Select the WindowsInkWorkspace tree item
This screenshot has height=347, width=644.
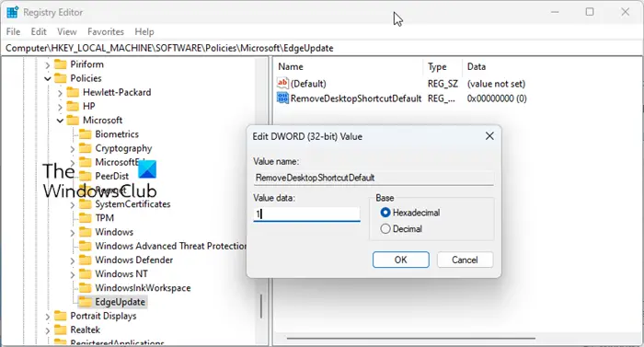[x=143, y=288]
